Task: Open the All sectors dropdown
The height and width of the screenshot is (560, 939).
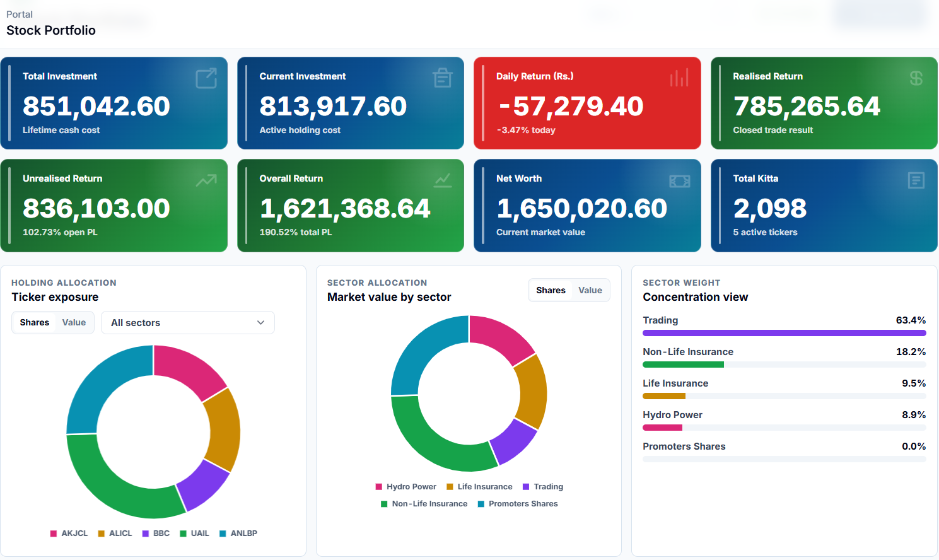Action: pyautogui.click(x=188, y=322)
